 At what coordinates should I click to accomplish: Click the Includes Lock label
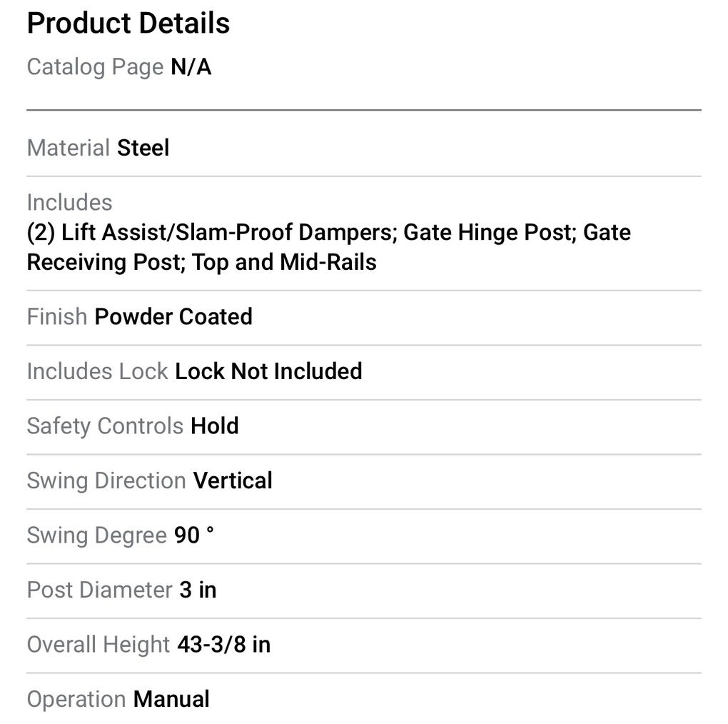pyautogui.click(x=97, y=371)
